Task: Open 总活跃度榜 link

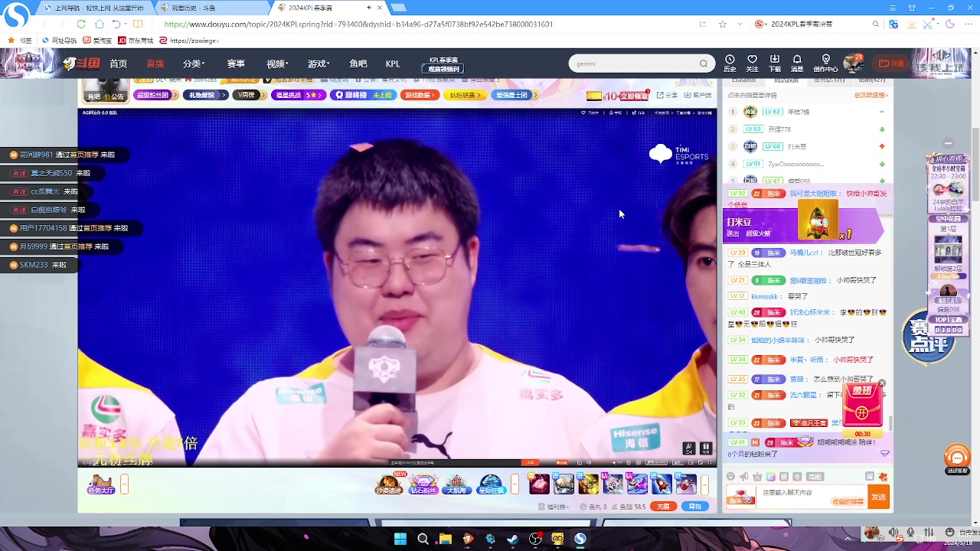Action: 871,95
